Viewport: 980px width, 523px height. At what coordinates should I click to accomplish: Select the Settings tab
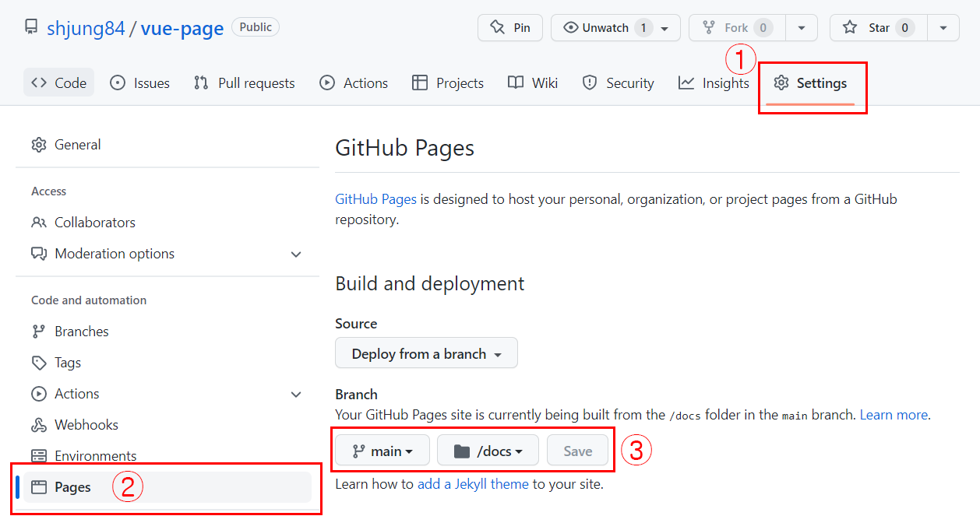tap(810, 82)
